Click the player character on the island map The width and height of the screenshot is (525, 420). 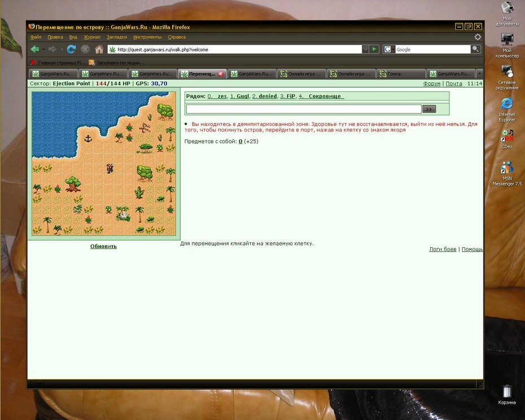click(x=110, y=168)
